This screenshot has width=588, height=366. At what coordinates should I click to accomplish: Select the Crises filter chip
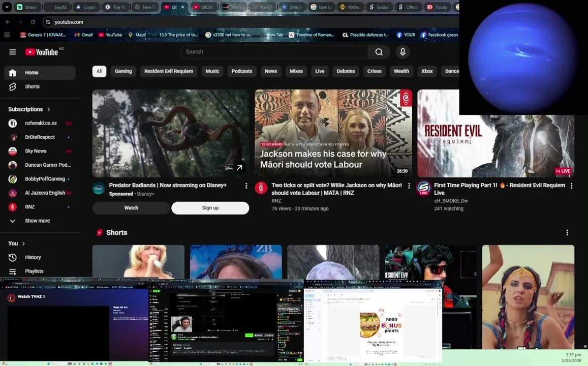(x=374, y=71)
